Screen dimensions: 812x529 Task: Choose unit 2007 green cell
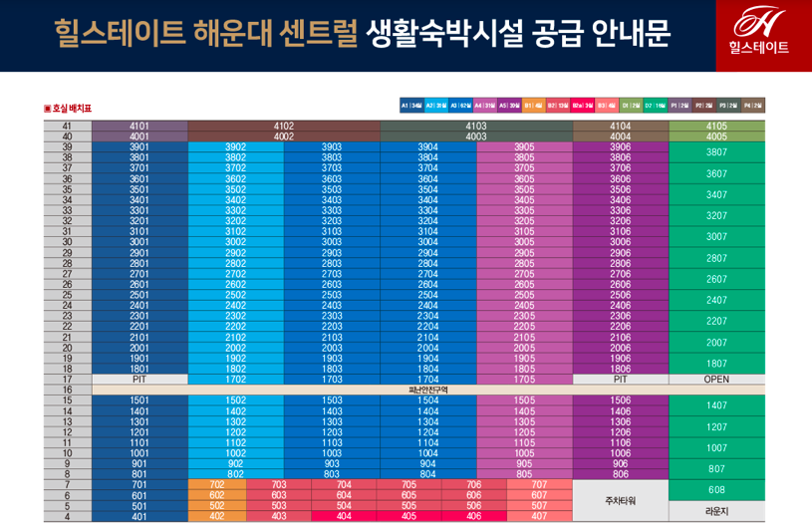[x=716, y=342]
